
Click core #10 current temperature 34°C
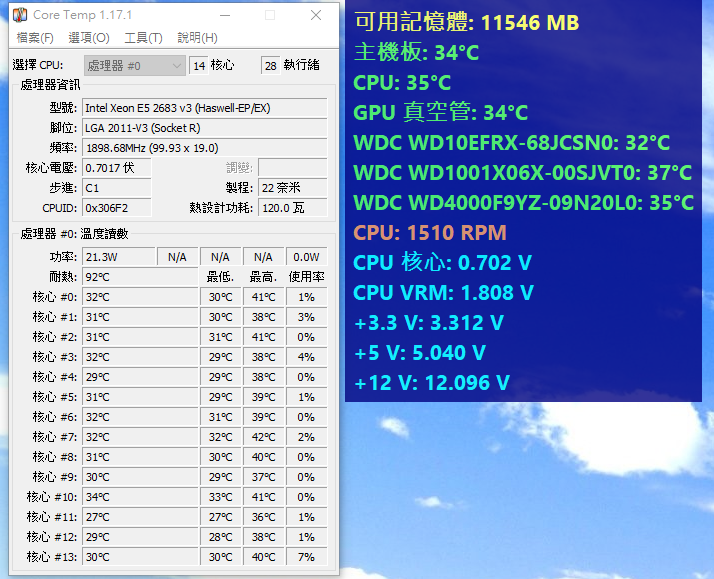[x=140, y=498]
